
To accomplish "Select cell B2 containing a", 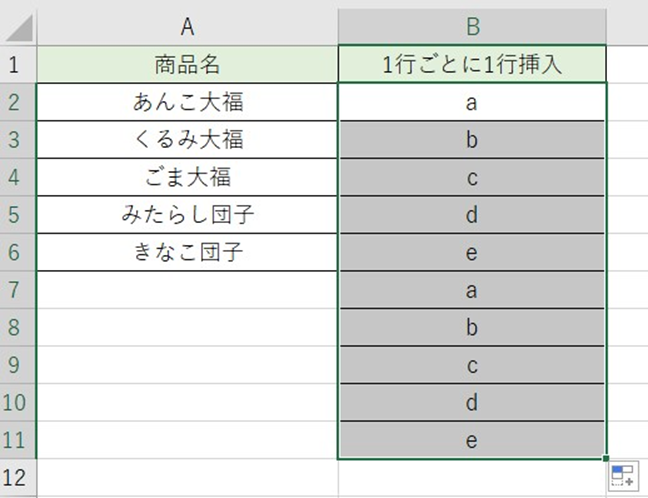I will point(472,102).
